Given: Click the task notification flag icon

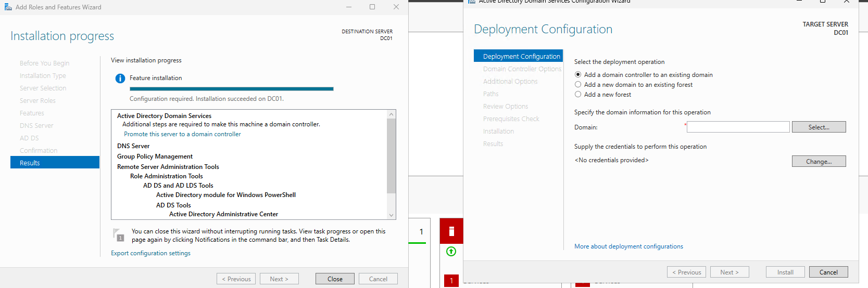Looking at the screenshot, I should 119,235.
